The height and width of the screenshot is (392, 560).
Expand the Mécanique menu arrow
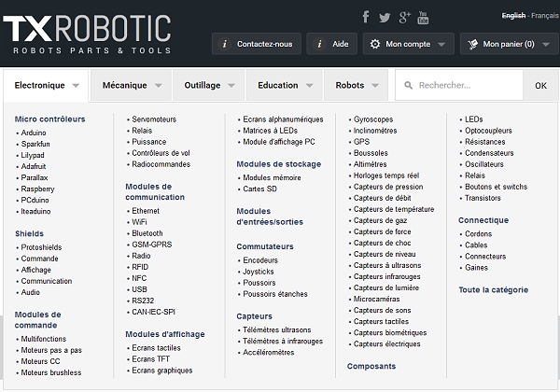coord(159,86)
